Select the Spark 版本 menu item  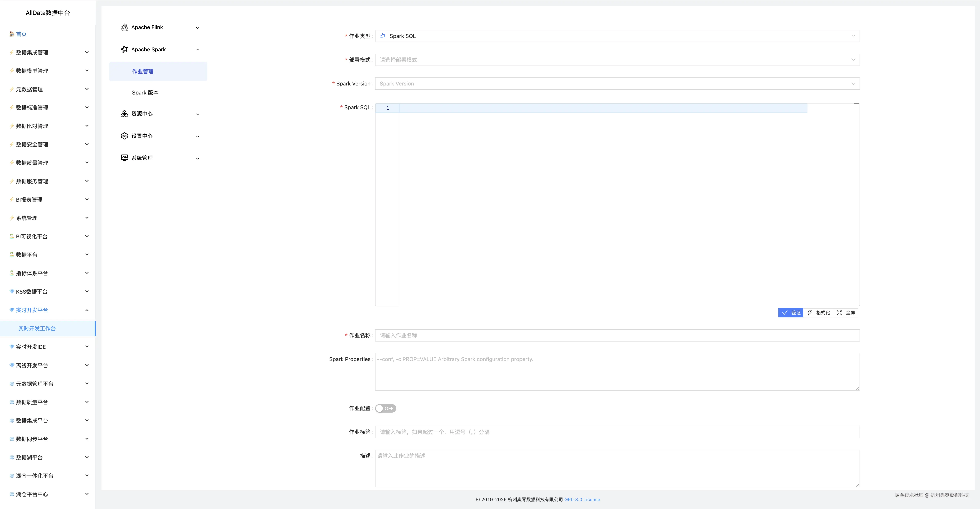pos(145,93)
